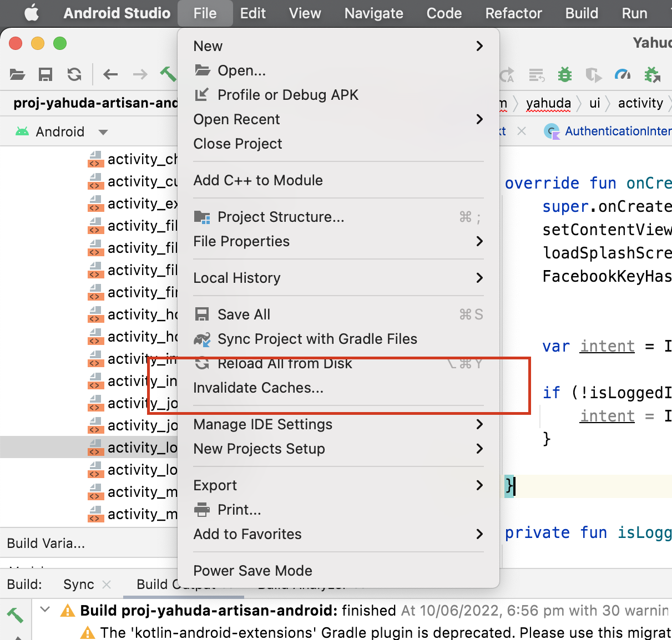Screen dimensions: 672x640
Task: Open the Build menu
Action: 582,13
